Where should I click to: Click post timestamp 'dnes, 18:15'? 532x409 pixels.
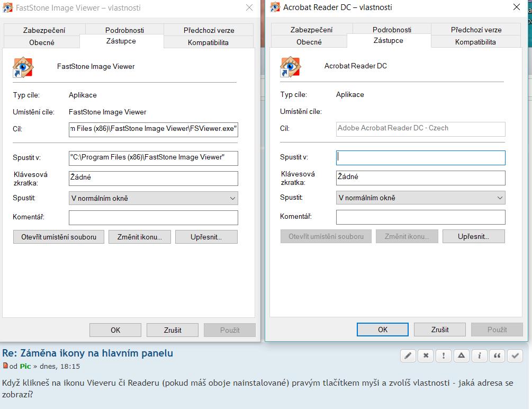click(x=60, y=366)
